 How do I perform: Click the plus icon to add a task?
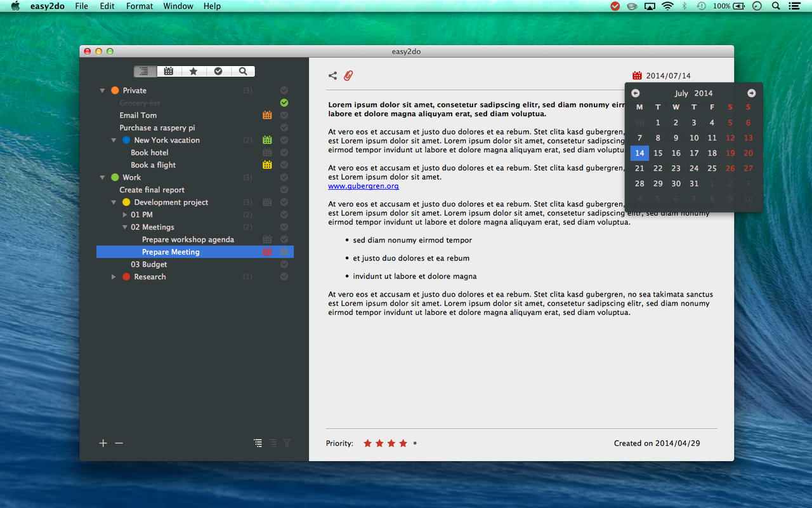(x=103, y=443)
